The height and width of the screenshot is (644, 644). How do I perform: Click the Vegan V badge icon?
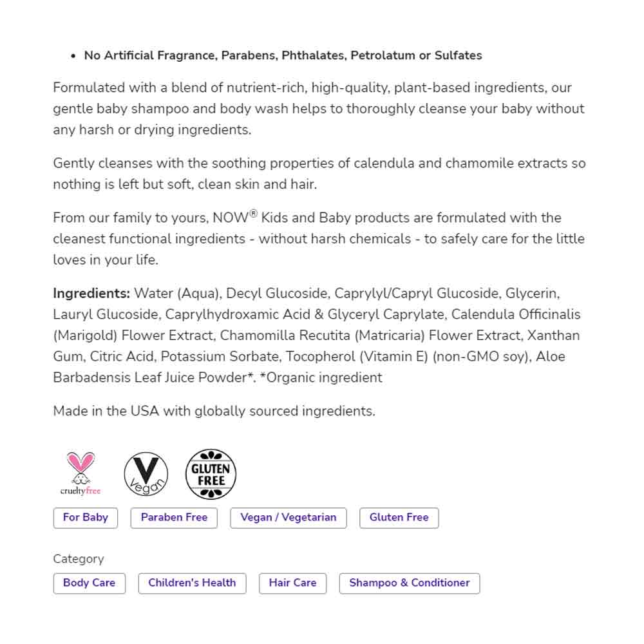146,474
